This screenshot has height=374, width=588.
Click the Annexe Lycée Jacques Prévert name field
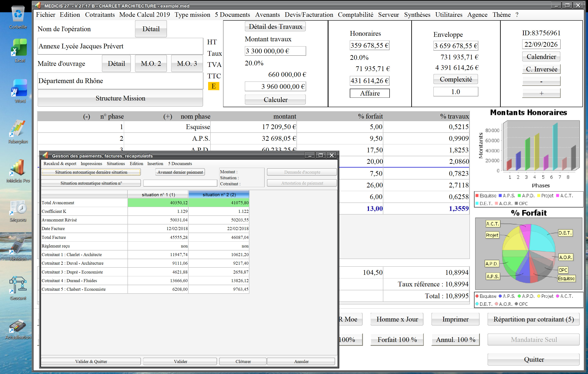(120, 46)
